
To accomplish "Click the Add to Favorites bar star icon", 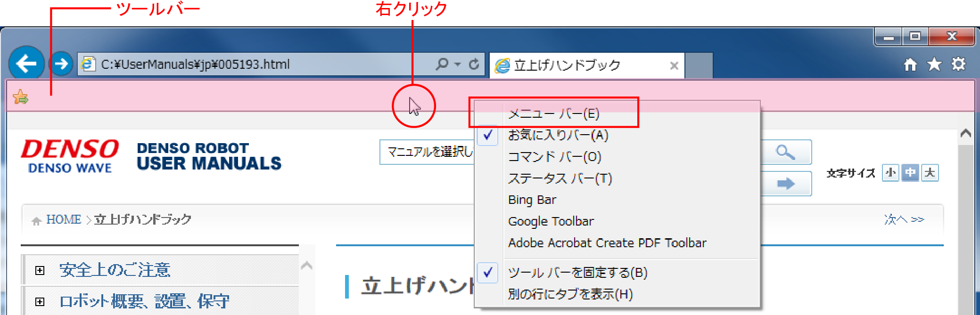I will pos(20,97).
